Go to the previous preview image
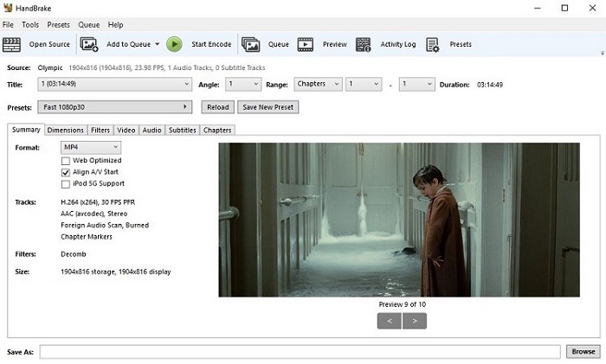The image size is (606, 364). click(390, 321)
